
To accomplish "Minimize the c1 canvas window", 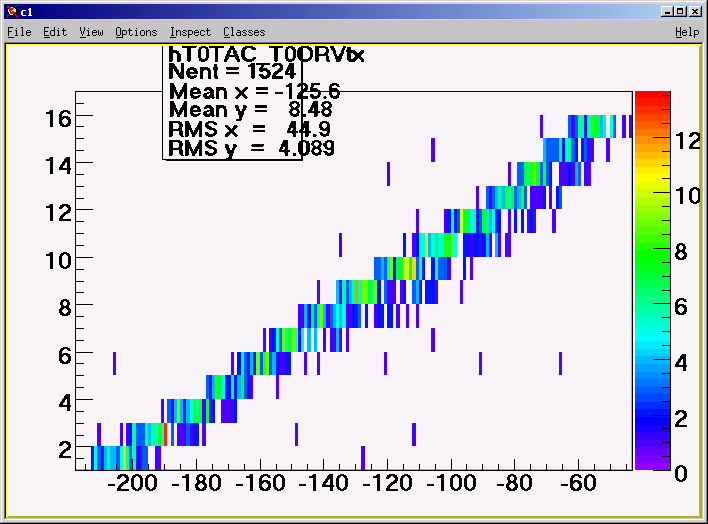I will [667, 11].
